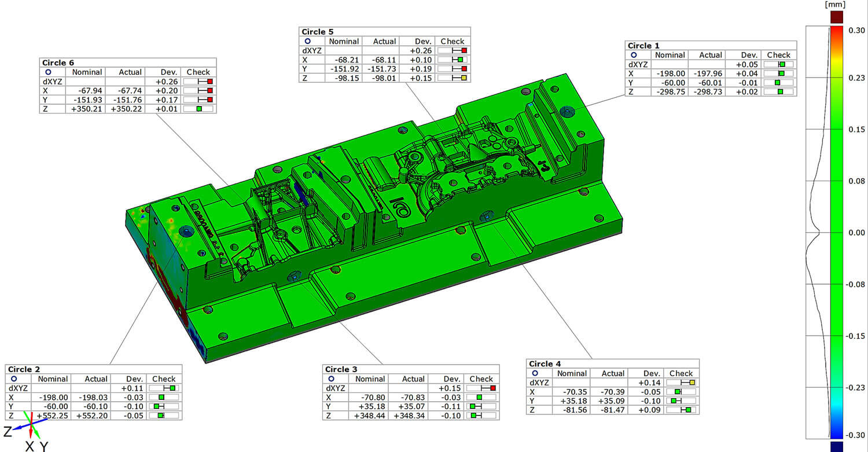Click the circle icon in Circle 6 table
868x452 pixels.
pos(49,72)
